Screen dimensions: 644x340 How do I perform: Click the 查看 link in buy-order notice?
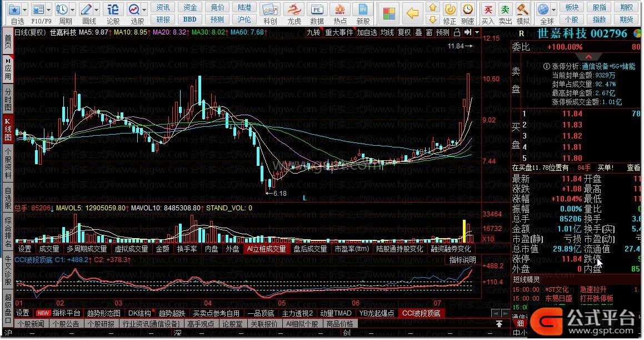click(633, 167)
